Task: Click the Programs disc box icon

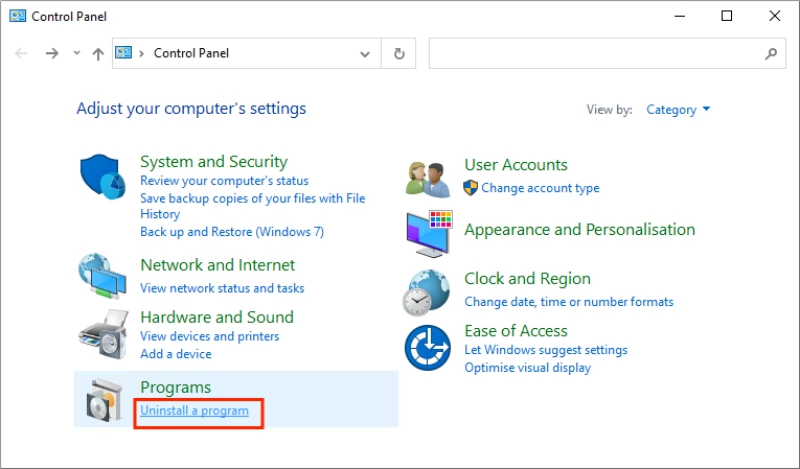Action: (x=104, y=400)
